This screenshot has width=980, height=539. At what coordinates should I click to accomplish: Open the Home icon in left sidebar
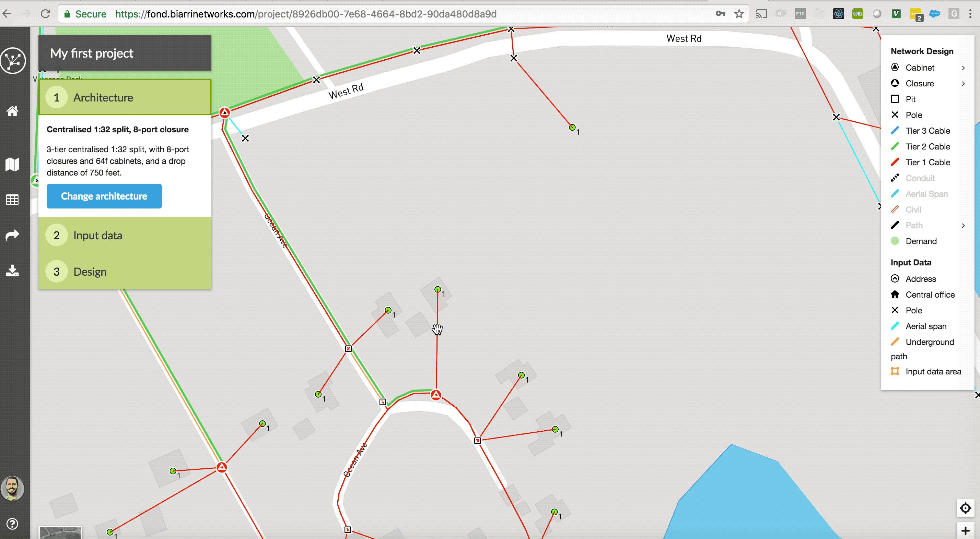pyautogui.click(x=12, y=111)
